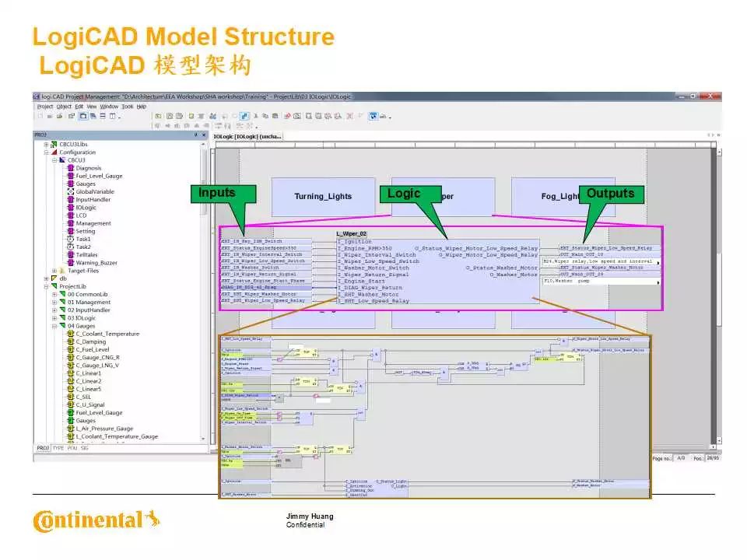Expand the CBCU3Libs tree node
The image size is (747, 560).
point(46,145)
